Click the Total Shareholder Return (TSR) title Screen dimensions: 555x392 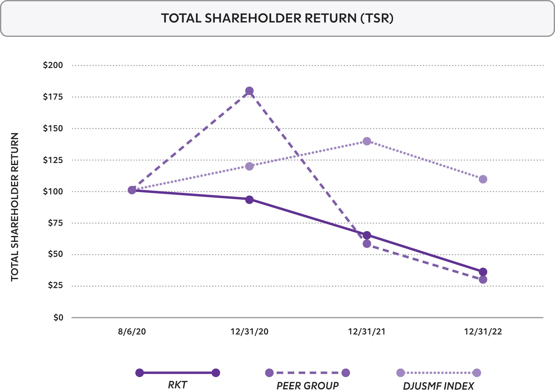click(x=277, y=18)
